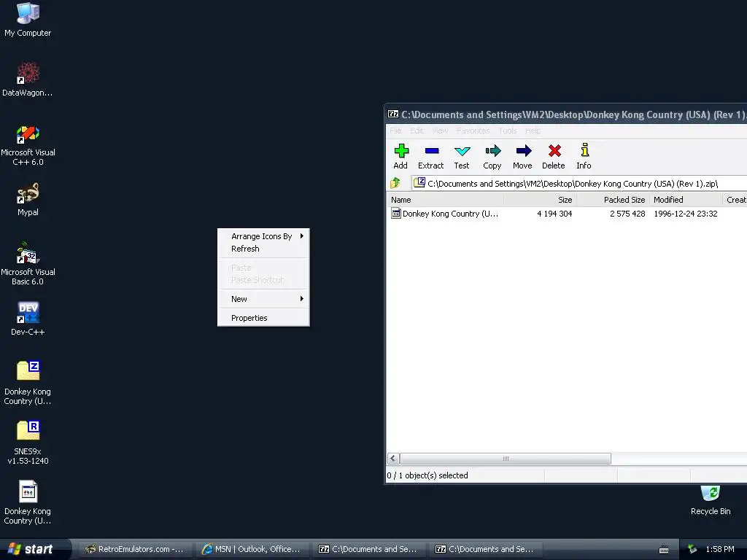747x560 pixels.
Task: Click the 7-Zip archive path address field
Action: pyautogui.click(x=579, y=183)
